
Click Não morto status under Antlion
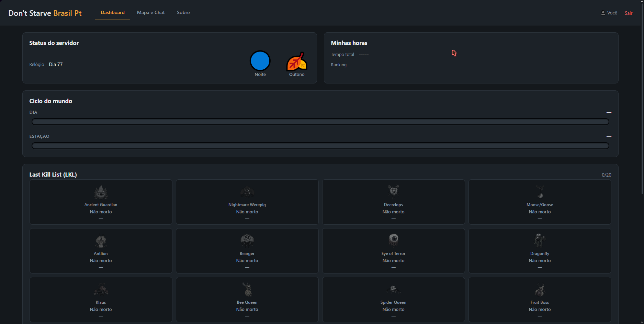[101, 261]
